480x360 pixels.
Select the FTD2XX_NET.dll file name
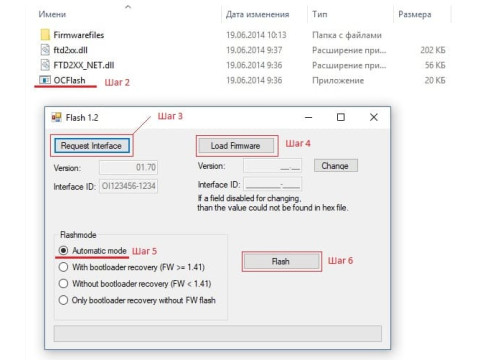coord(84,65)
